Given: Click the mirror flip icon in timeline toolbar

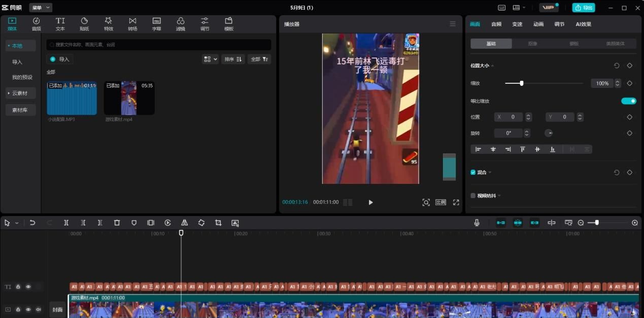Looking at the screenshot, I should [x=184, y=223].
